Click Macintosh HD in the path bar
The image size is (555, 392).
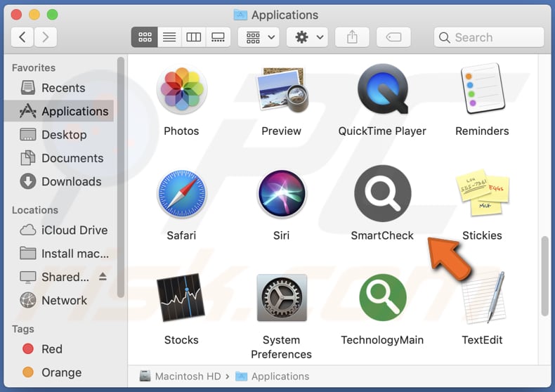(x=180, y=376)
